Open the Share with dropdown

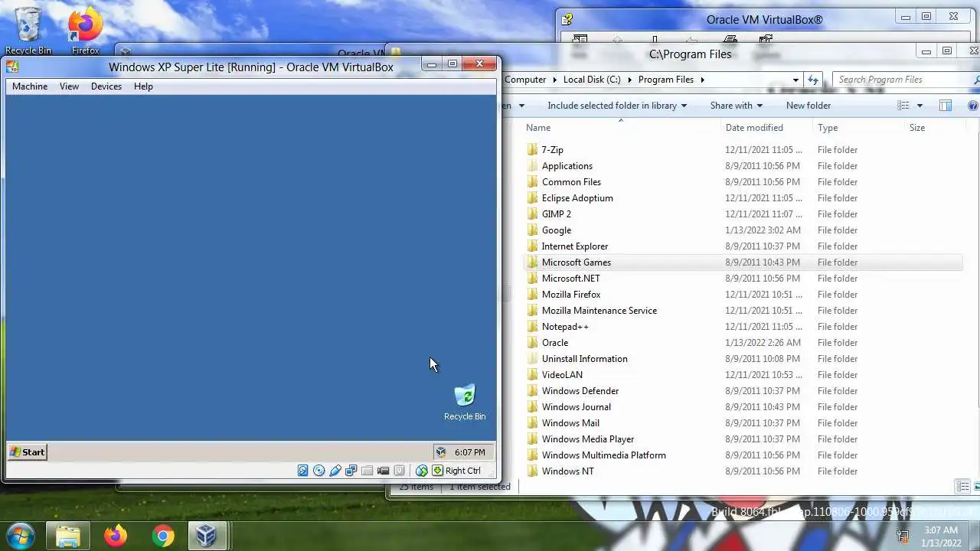click(736, 106)
